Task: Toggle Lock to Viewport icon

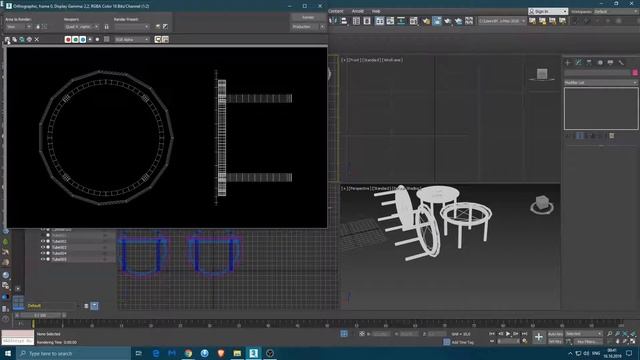Action: pos(107,27)
